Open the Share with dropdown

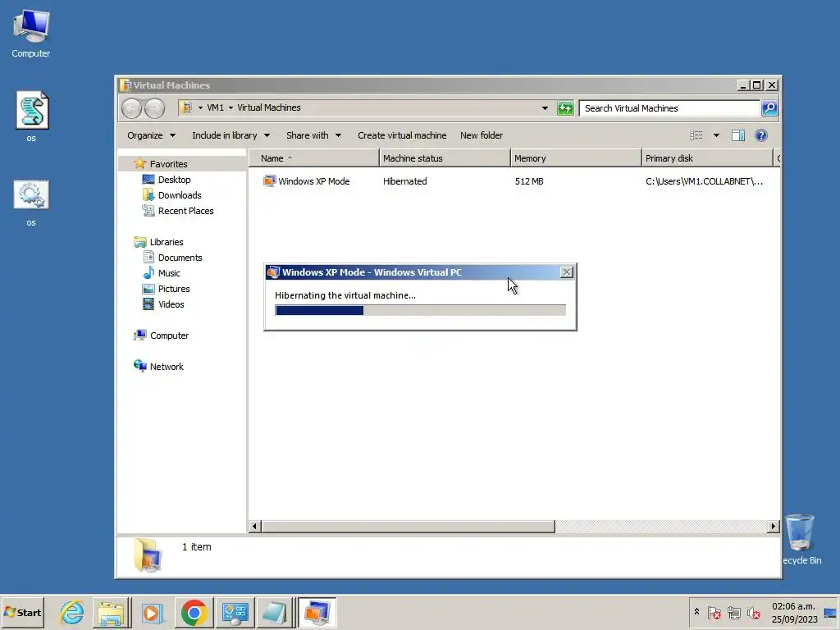click(x=313, y=135)
